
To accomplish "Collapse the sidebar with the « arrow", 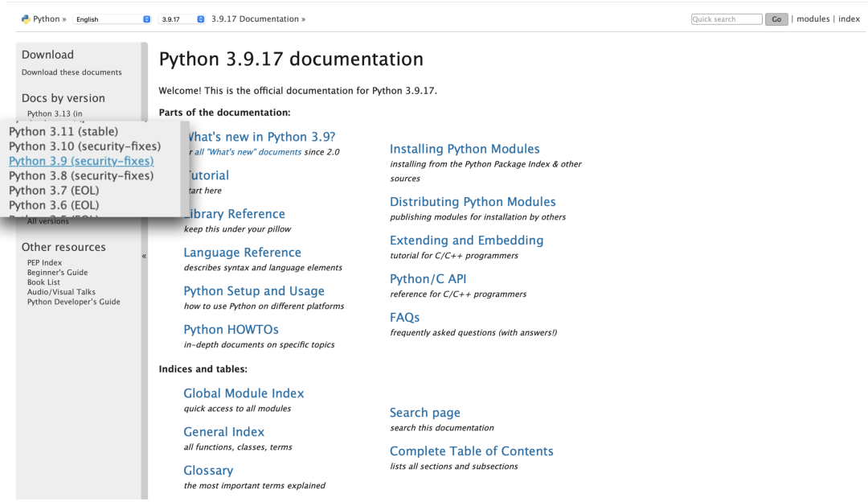I will (x=144, y=256).
